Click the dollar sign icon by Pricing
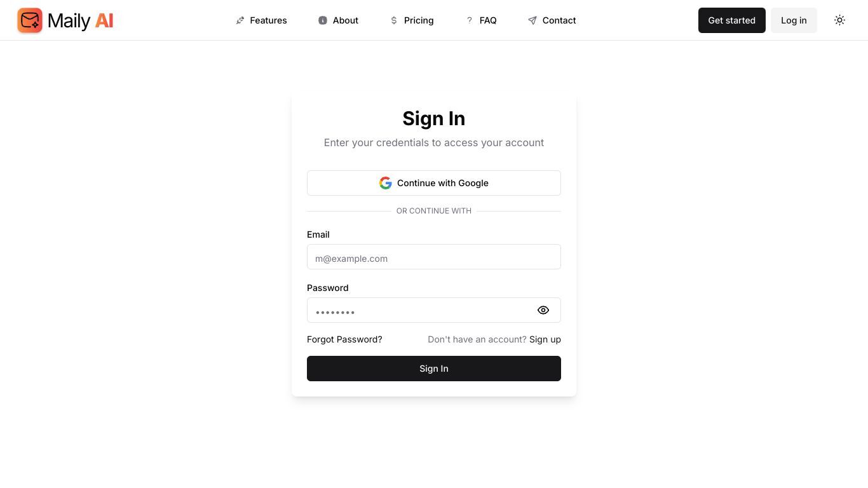The height and width of the screenshot is (488, 868). click(x=394, y=20)
